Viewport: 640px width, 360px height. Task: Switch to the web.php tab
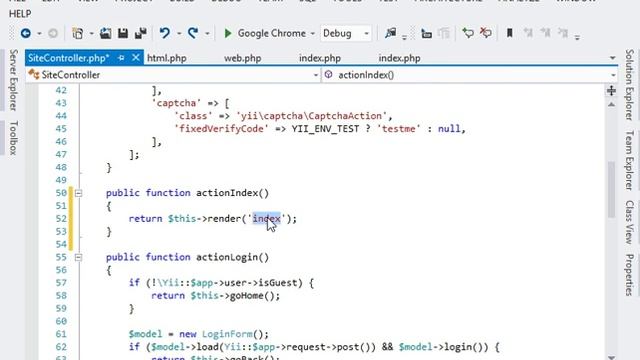pos(242,58)
